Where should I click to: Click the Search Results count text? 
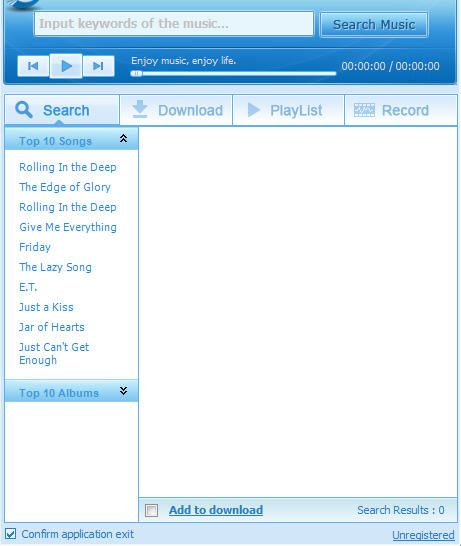401,510
